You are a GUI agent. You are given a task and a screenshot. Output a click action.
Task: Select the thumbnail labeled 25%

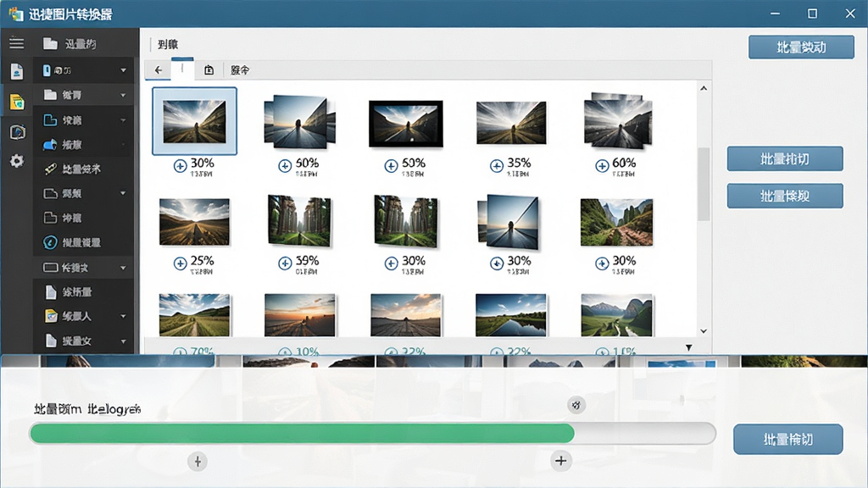point(194,222)
